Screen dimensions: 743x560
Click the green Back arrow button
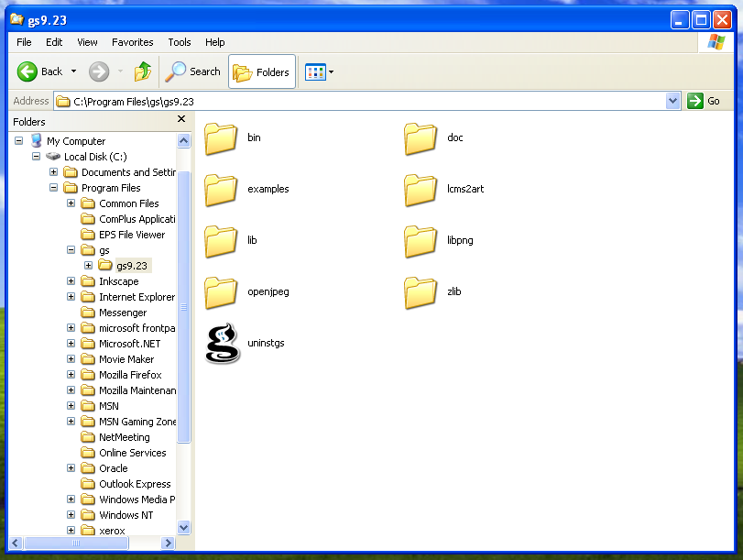27,71
